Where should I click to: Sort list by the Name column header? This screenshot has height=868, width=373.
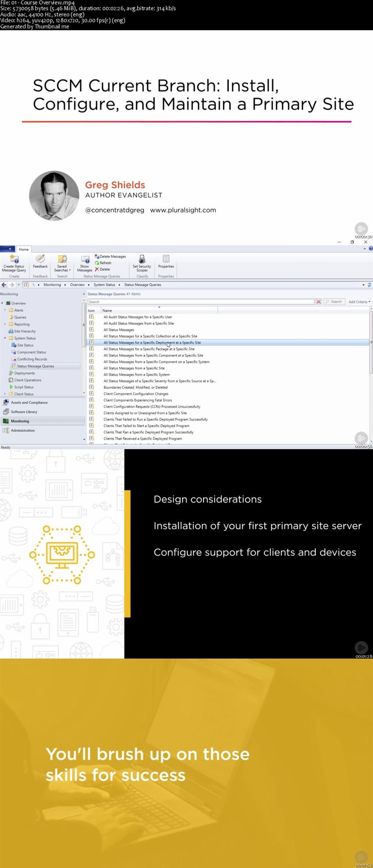pos(159,310)
